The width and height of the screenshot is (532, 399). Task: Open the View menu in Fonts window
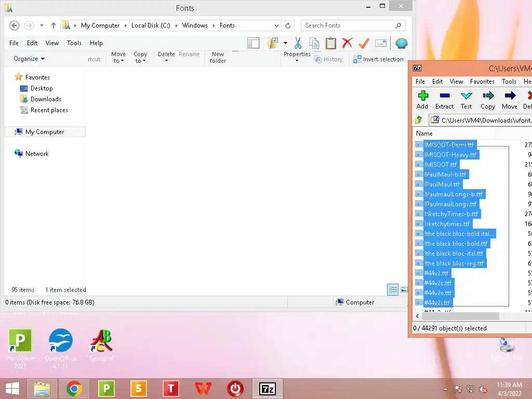coord(52,43)
